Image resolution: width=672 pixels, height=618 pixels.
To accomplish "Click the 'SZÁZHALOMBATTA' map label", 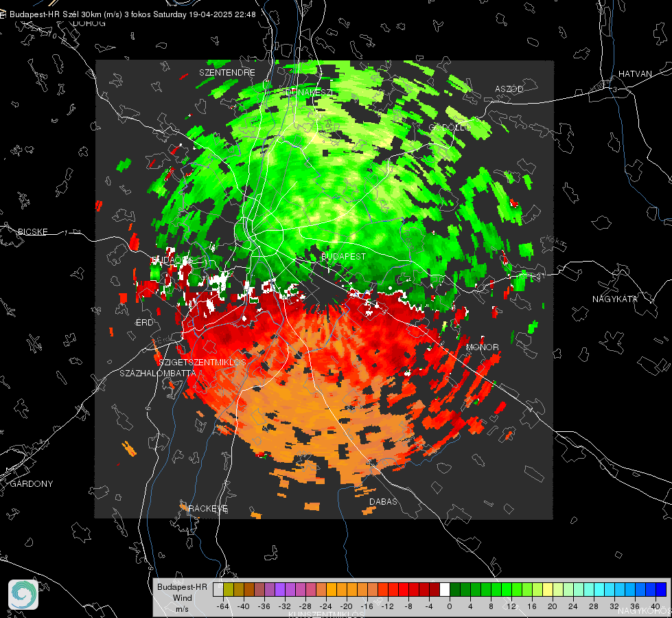I will 158,373.
